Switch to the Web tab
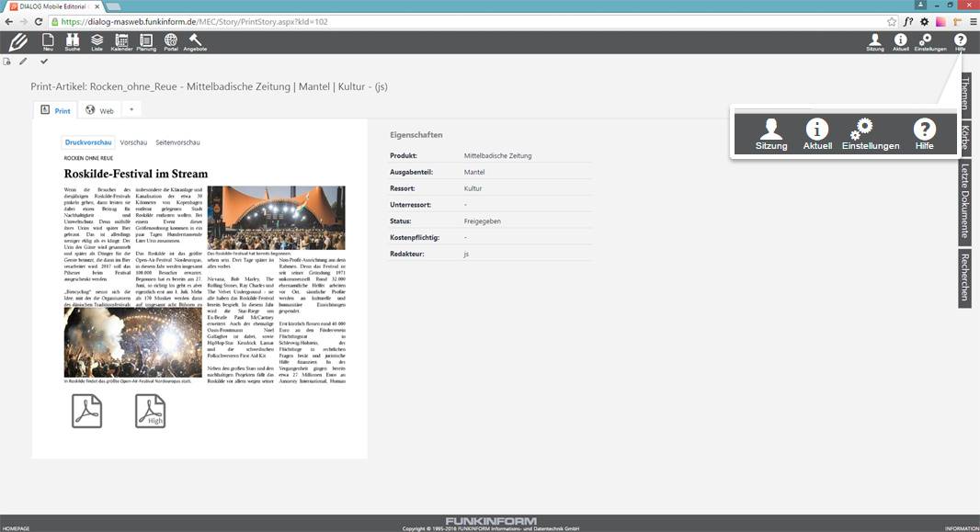 click(x=99, y=110)
